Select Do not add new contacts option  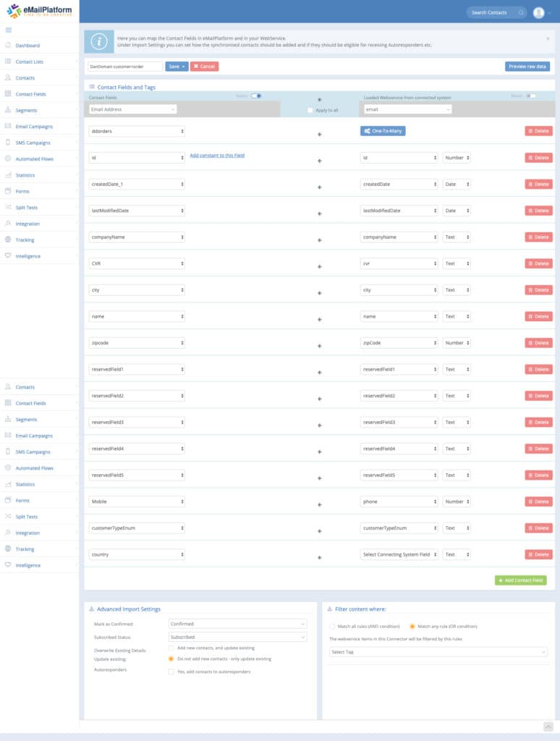coord(171,659)
